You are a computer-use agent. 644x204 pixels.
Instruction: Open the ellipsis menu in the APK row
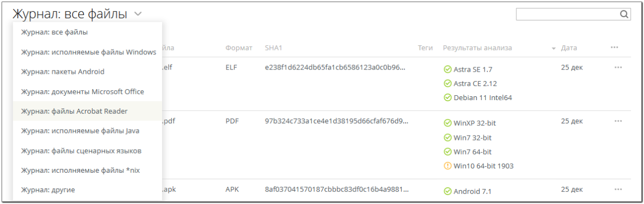(x=618, y=189)
